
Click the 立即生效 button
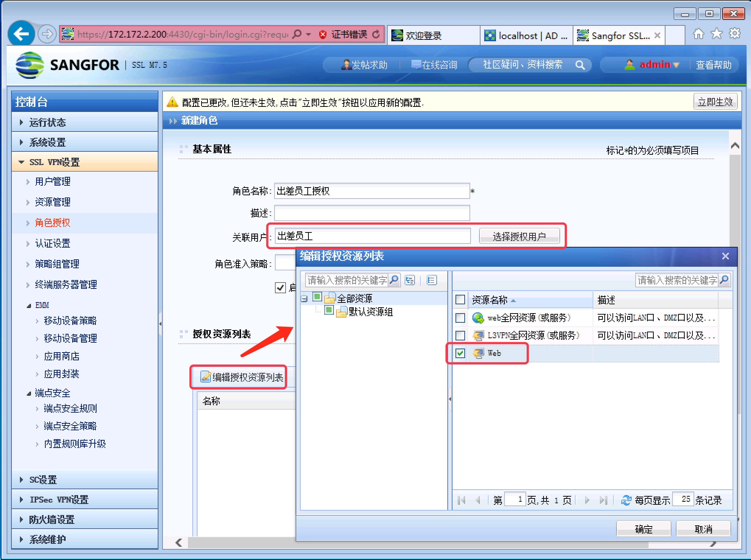(x=715, y=102)
